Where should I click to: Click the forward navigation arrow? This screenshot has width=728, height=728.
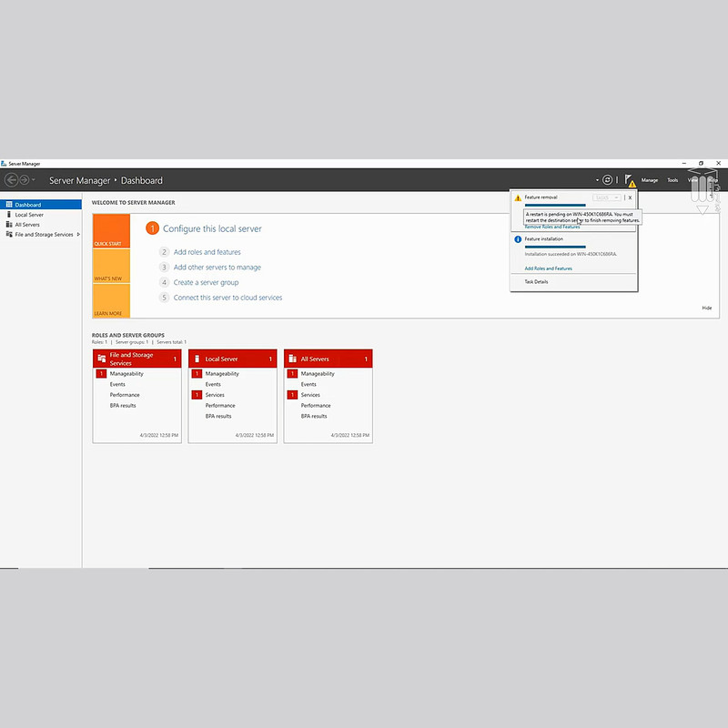(x=25, y=180)
